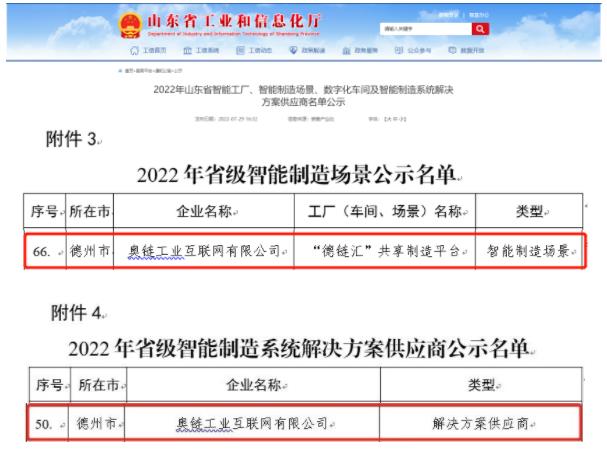Click 奥链工业互联网有限公司 in row 66
Viewport: 607px width, 451px height.
[x=204, y=251]
